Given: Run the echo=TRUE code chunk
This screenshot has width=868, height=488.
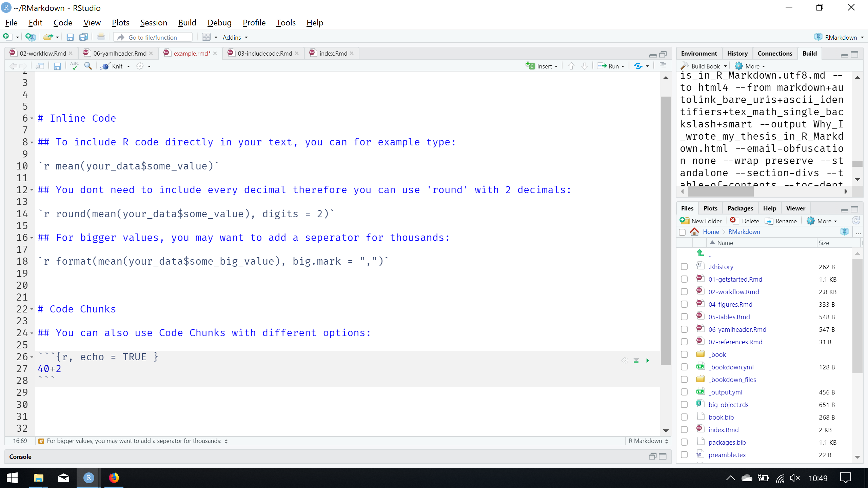Looking at the screenshot, I should (x=648, y=361).
